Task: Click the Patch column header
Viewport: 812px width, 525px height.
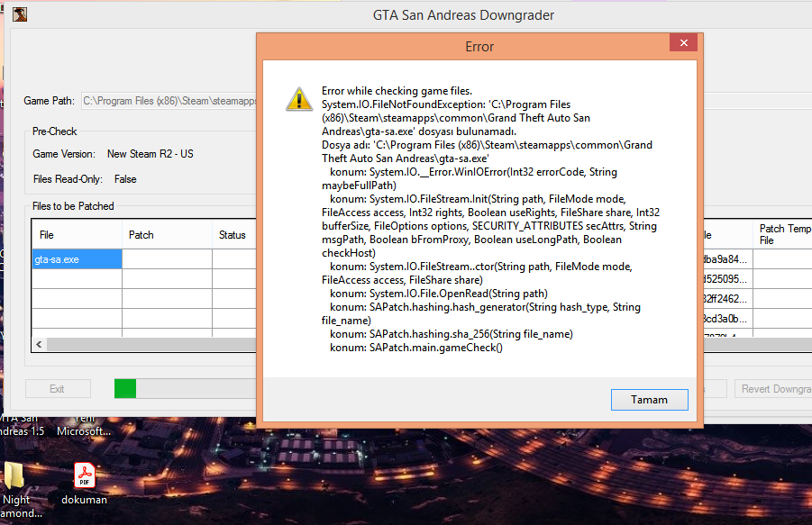Action: pos(168,235)
